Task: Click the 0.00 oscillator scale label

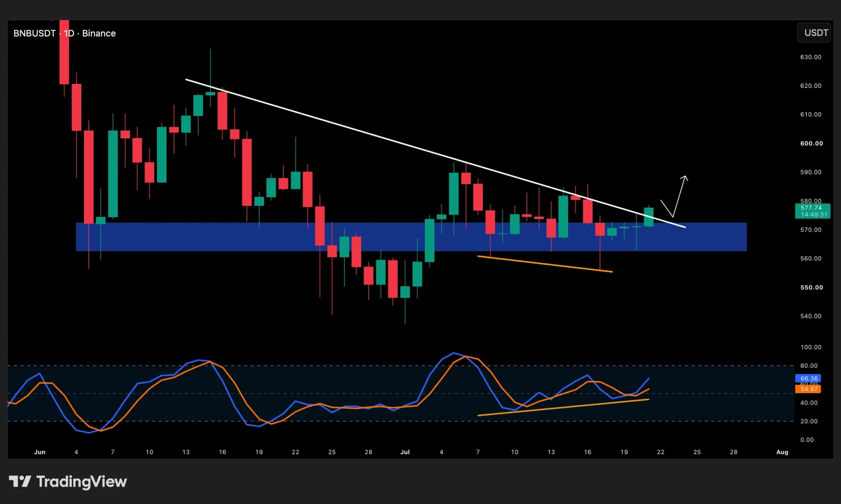Action: click(807, 440)
